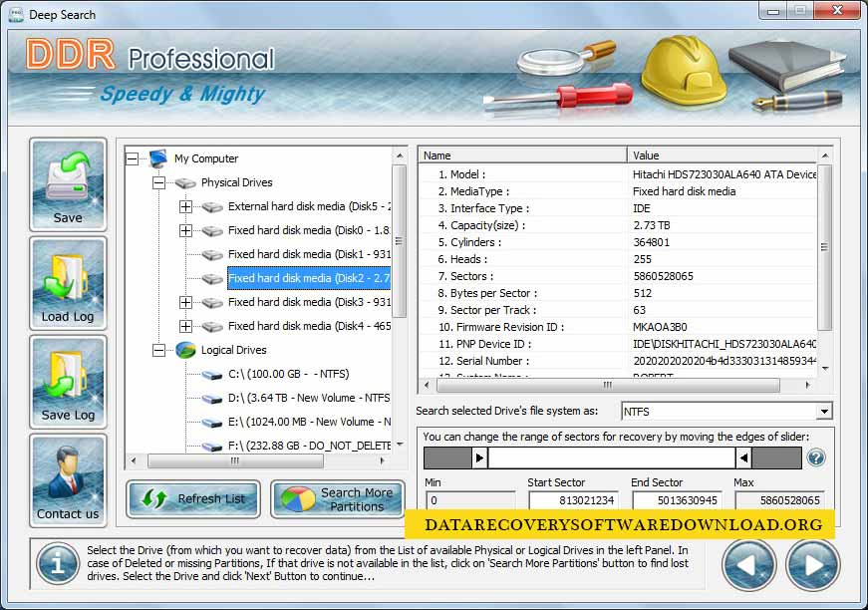This screenshot has width=868, height=610.
Task: Select the D:\ 3.64 TB New Volume
Action: [x=309, y=398]
